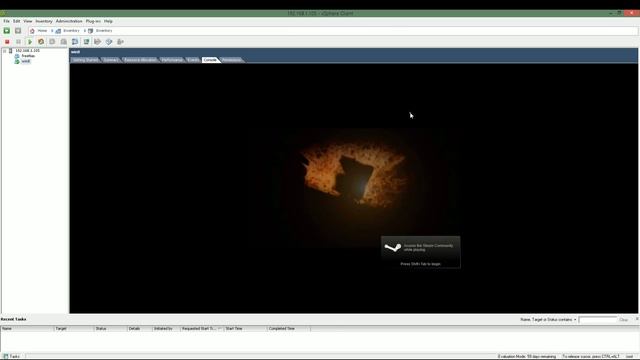640x360 pixels.
Task: Click the gray navigate forward icon
Action: 18,31
